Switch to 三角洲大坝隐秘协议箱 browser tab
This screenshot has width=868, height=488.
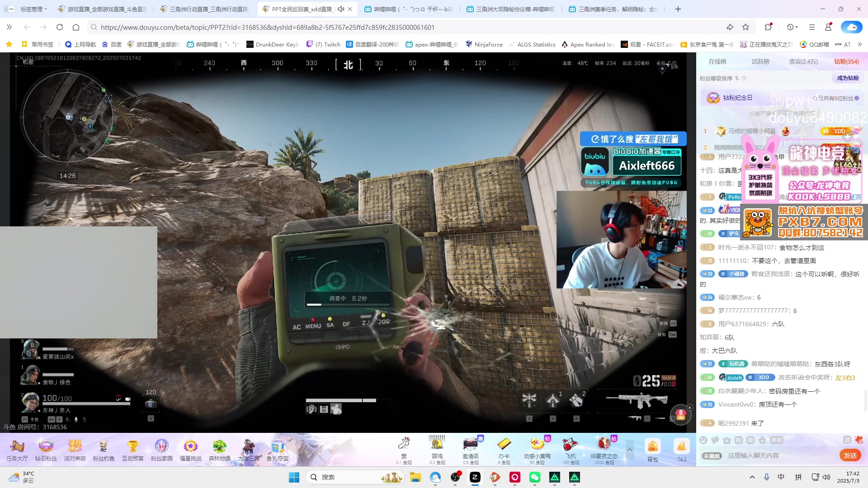click(x=511, y=9)
